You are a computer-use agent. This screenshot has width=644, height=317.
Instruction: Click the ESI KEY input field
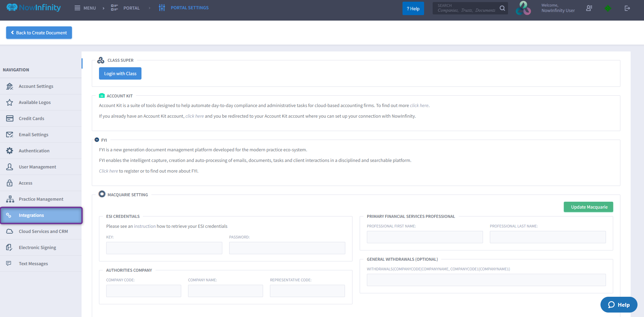point(164,248)
